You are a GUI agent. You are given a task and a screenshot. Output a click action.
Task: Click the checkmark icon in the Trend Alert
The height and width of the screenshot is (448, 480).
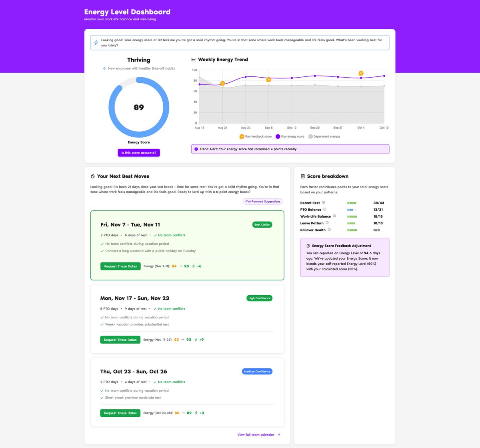tap(196, 149)
